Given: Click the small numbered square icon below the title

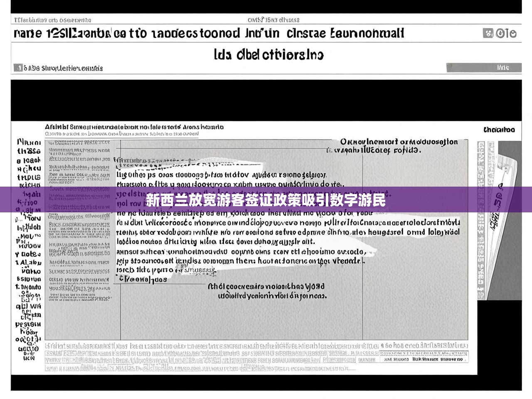Looking at the screenshot, I should (x=18, y=68).
